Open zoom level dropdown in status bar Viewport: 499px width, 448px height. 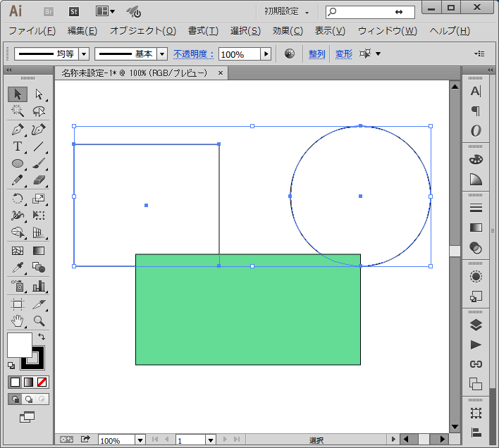tap(140, 440)
